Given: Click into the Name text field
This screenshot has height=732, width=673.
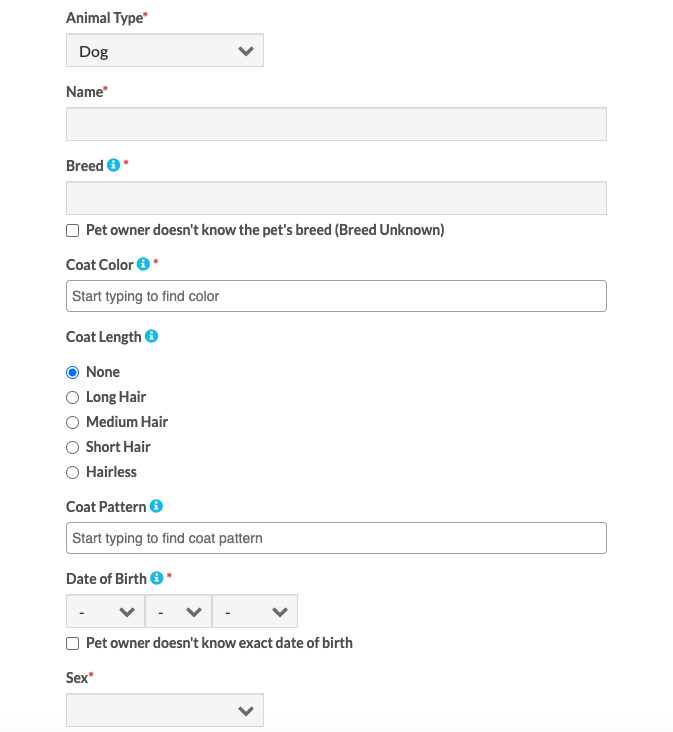Looking at the screenshot, I should click(336, 124).
